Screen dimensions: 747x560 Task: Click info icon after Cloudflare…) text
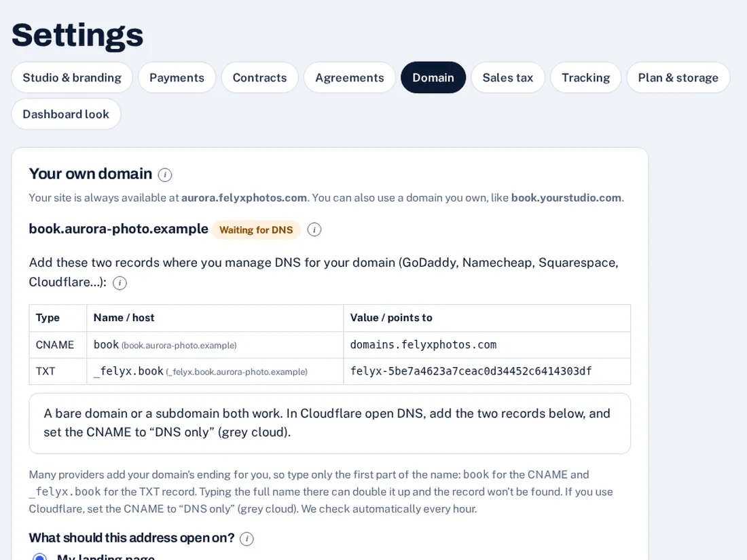(120, 283)
